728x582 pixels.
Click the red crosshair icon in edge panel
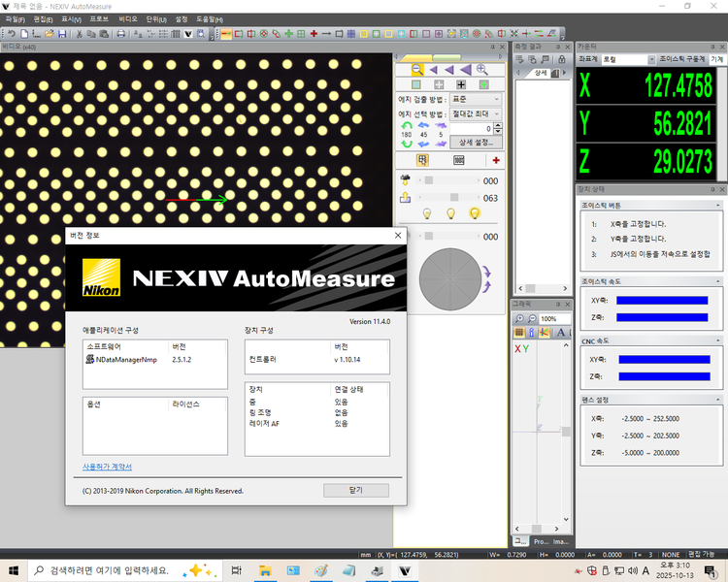coord(496,161)
